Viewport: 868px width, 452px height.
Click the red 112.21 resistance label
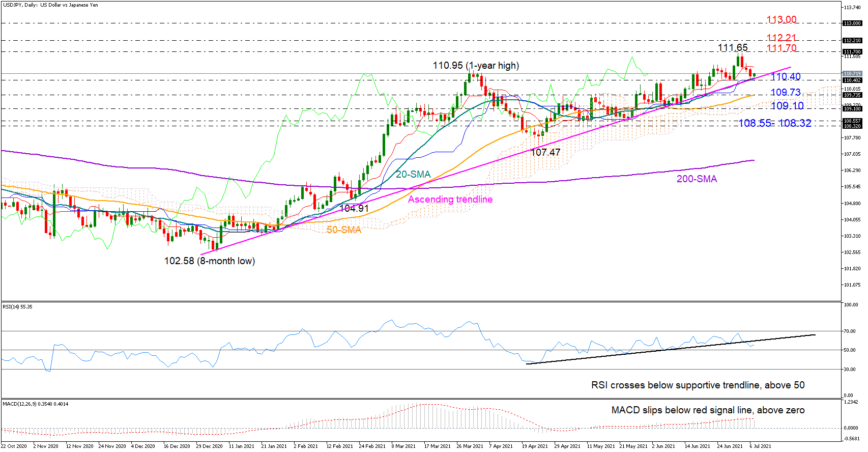[x=782, y=38]
